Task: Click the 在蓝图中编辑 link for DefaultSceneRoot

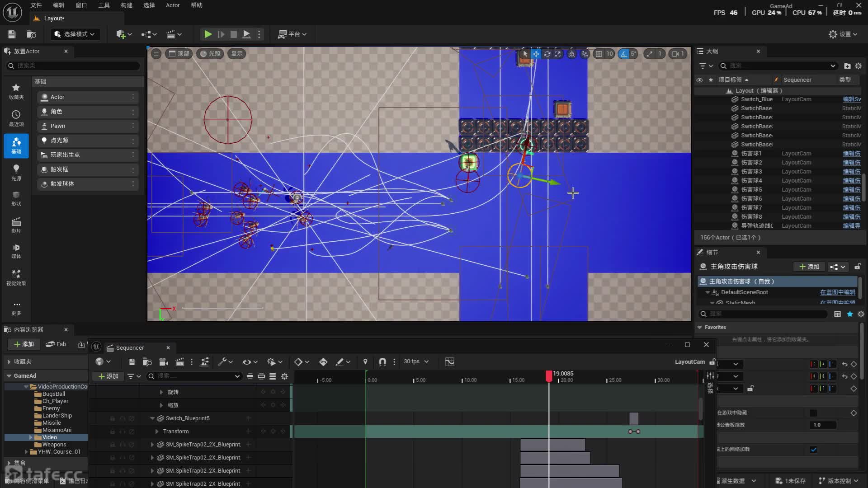Action: click(x=837, y=292)
